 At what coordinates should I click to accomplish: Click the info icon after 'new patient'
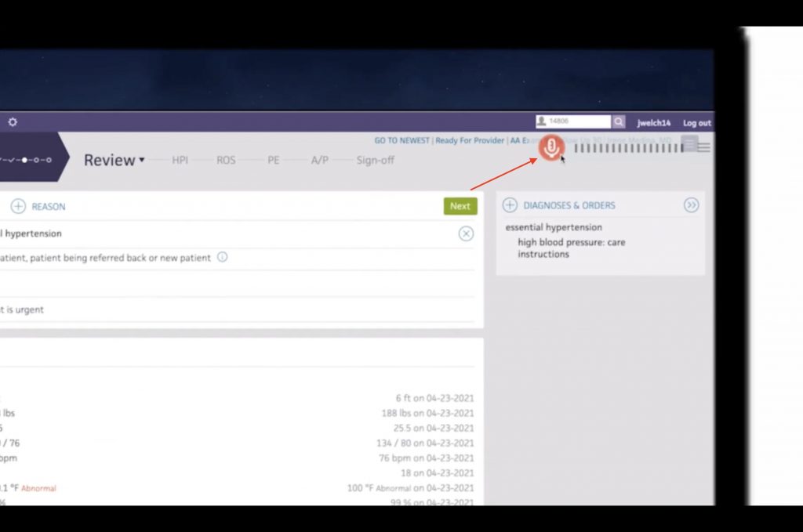pyautogui.click(x=222, y=257)
